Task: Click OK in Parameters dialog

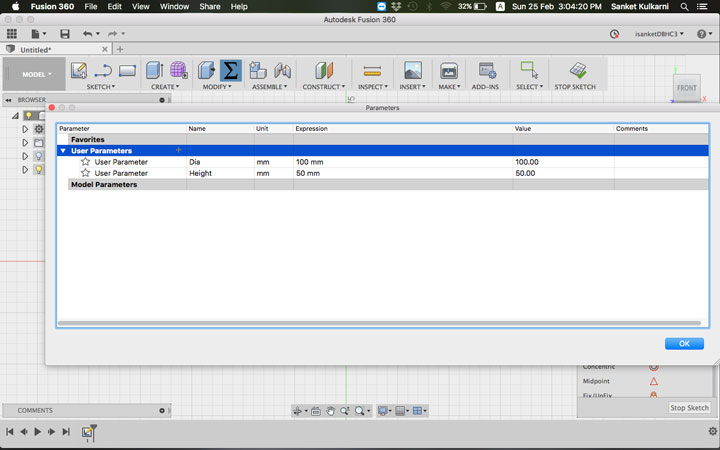Action: [684, 343]
